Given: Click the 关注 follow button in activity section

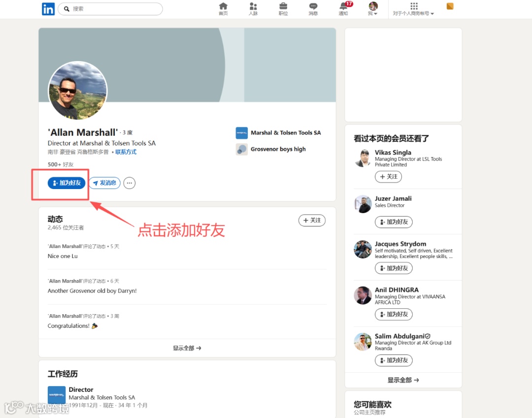Looking at the screenshot, I should [x=312, y=221].
